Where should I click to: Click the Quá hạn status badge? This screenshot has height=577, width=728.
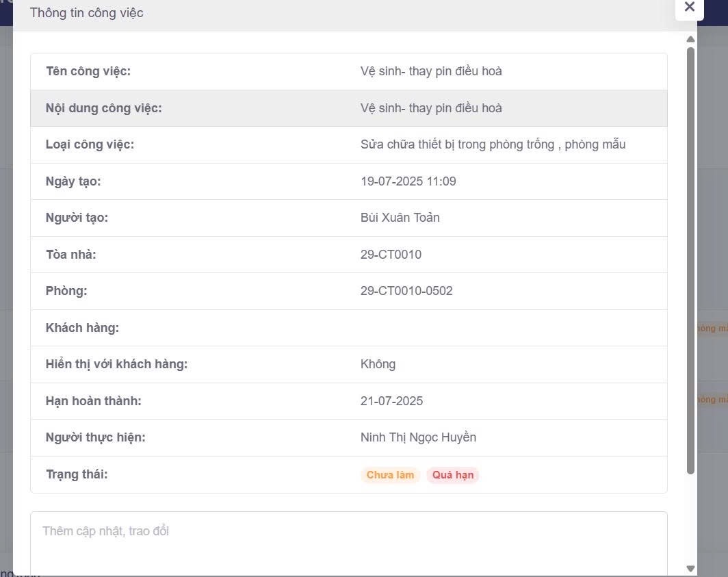pyautogui.click(x=452, y=475)
